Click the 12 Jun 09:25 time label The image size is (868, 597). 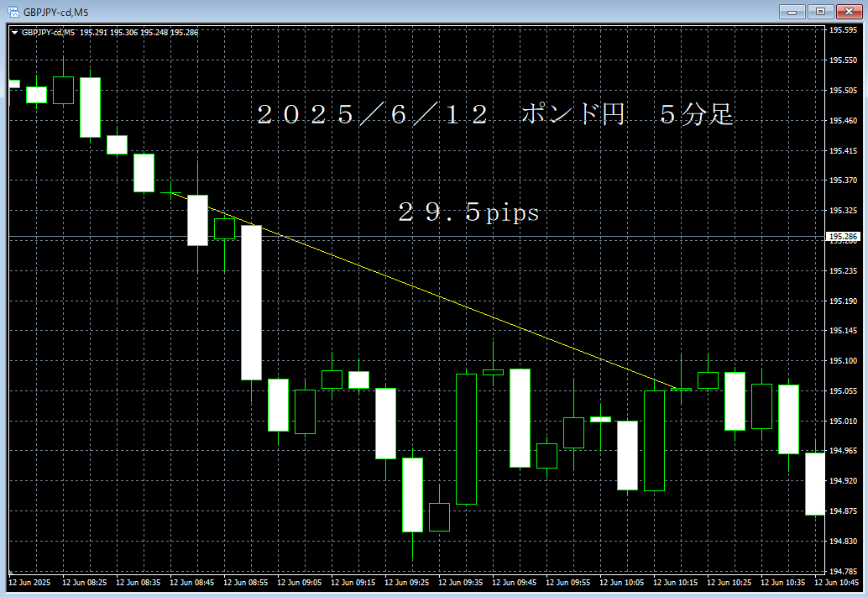tap(406, 583)
